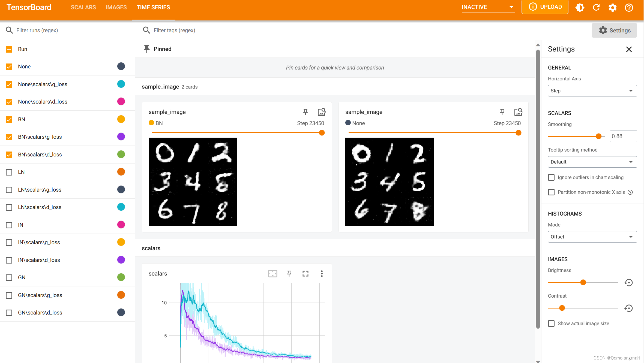Check Ignore outliers in chart scaling
Viewport: 644px width, 363px height.
click(x=551, y=177)
